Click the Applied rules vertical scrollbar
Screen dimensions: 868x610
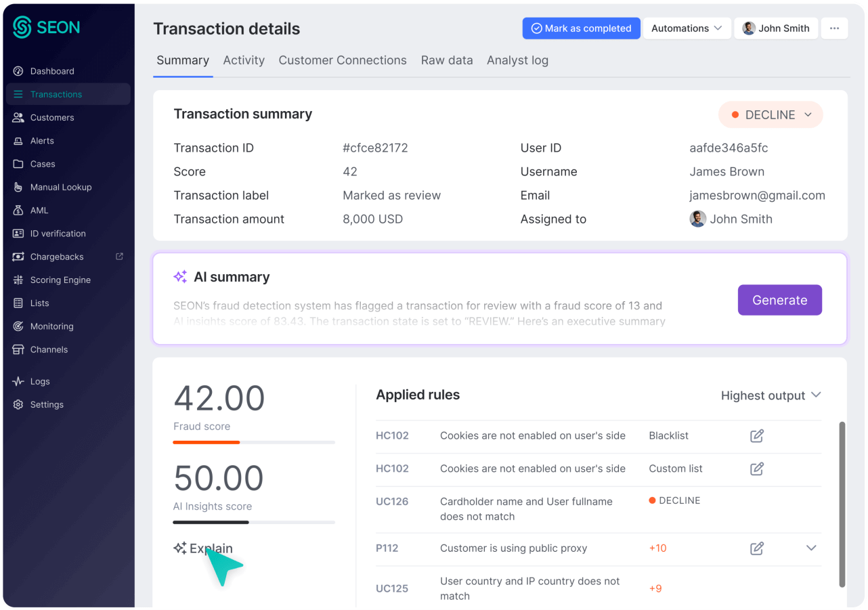click(x=842, y=504)
